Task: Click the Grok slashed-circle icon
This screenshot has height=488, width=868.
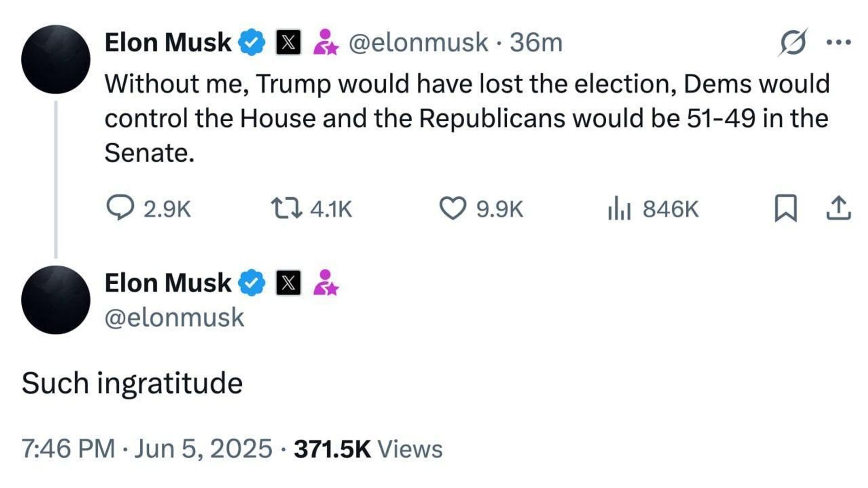Action: [x=793, y=42]
